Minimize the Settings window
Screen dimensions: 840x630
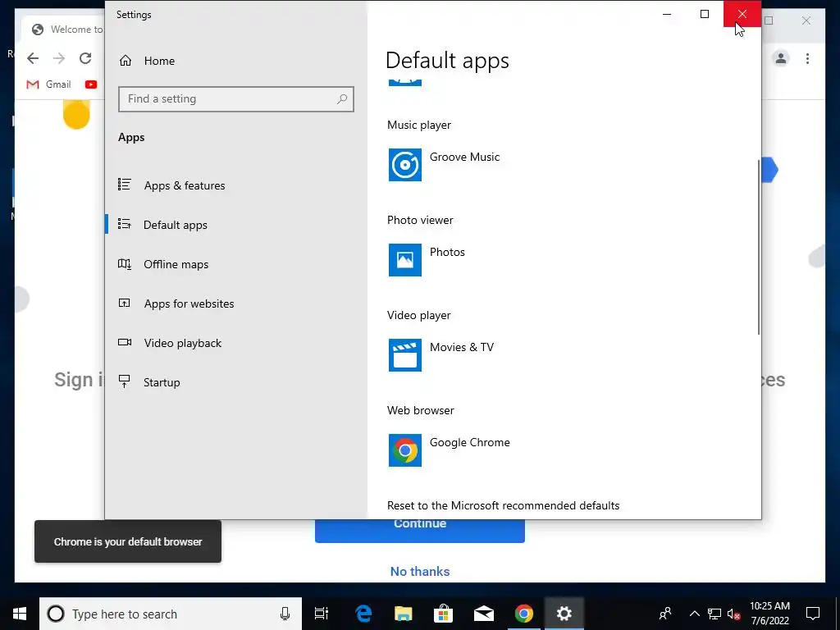667,14
